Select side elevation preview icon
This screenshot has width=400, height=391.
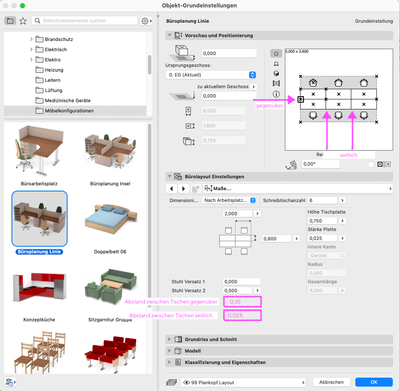tap(276, 64)
